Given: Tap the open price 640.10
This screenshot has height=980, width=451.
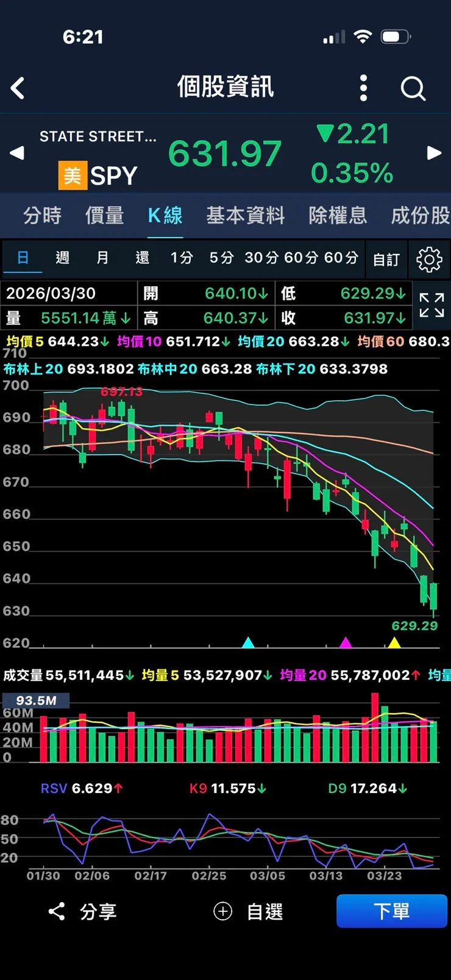Looking at the screenshot, I should [236, 293].
